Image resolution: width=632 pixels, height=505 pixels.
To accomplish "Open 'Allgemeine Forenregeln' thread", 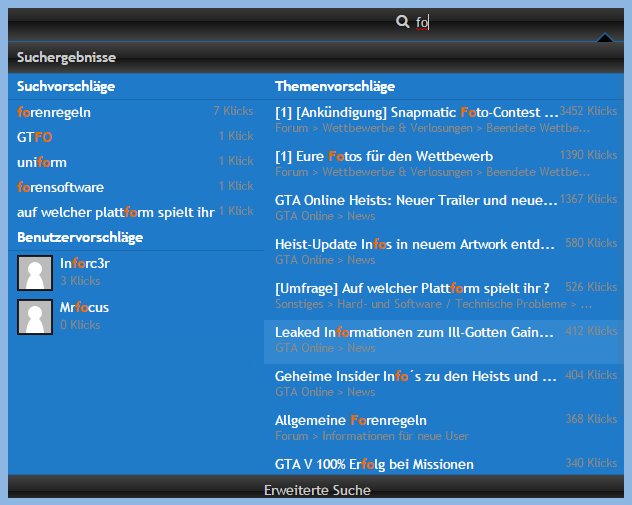I will click(x=351, y=420).
